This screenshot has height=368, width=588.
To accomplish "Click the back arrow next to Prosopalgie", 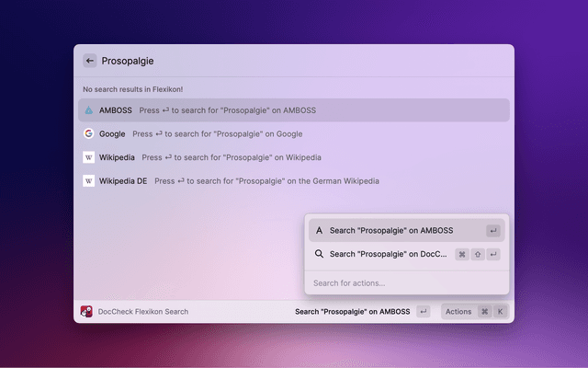I will (x=90, y=61).
